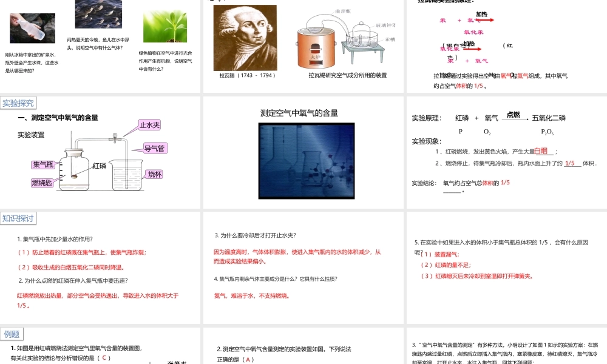Click the 止水夹 callout label
Viewport: 607px width, 364px height.
pos(150,125)
